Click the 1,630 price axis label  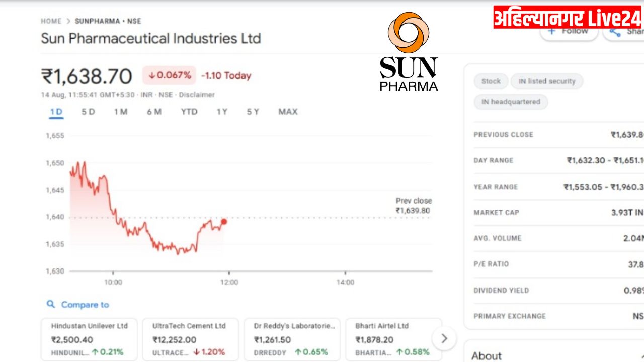[55, 271]
